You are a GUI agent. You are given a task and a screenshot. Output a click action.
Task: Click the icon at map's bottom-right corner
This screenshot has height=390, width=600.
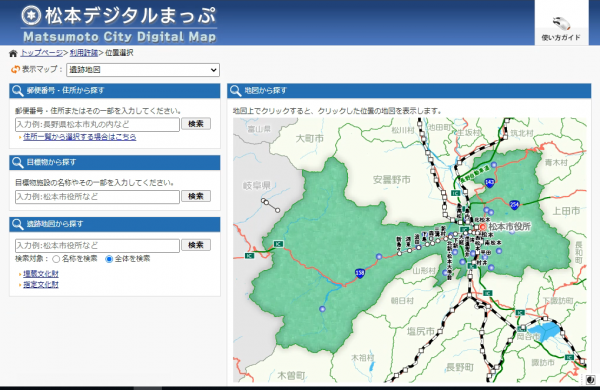590,379
